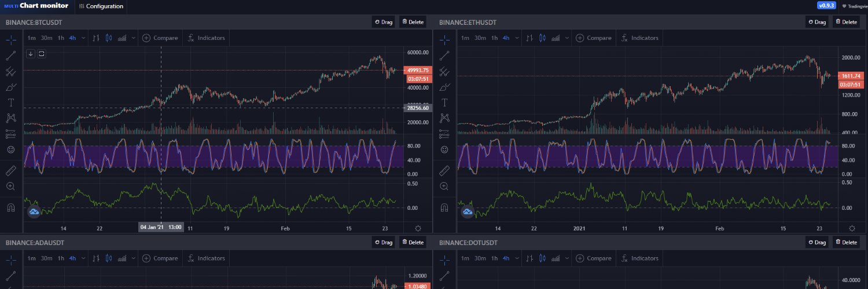
Task: Open time axis settings gear in ETHUSDT chart
Action: [x=851, y=228]
